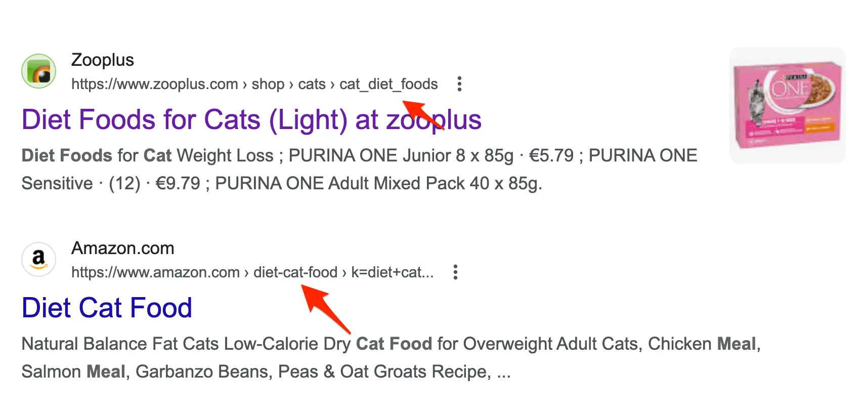Click the Zooplus site name
Image resolution: width=868 pixels, height=414 pixels.
[102, 60]
